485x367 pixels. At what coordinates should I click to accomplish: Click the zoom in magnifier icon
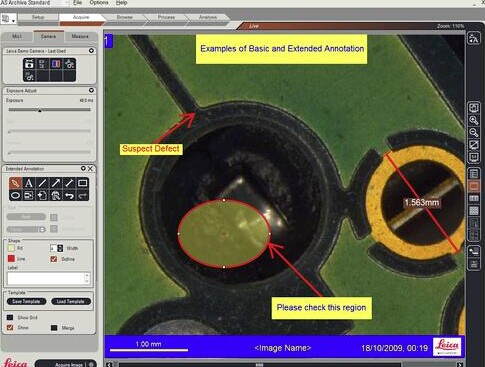tap(474, 120)
